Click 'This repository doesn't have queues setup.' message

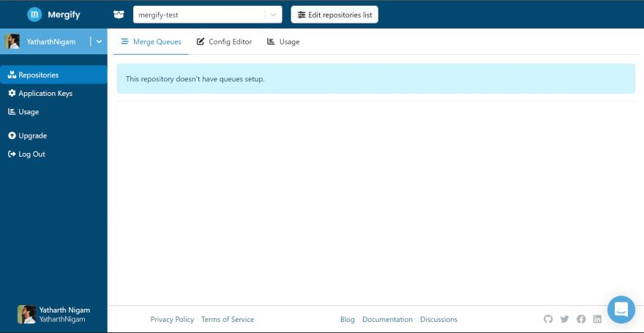click(195, 79)
